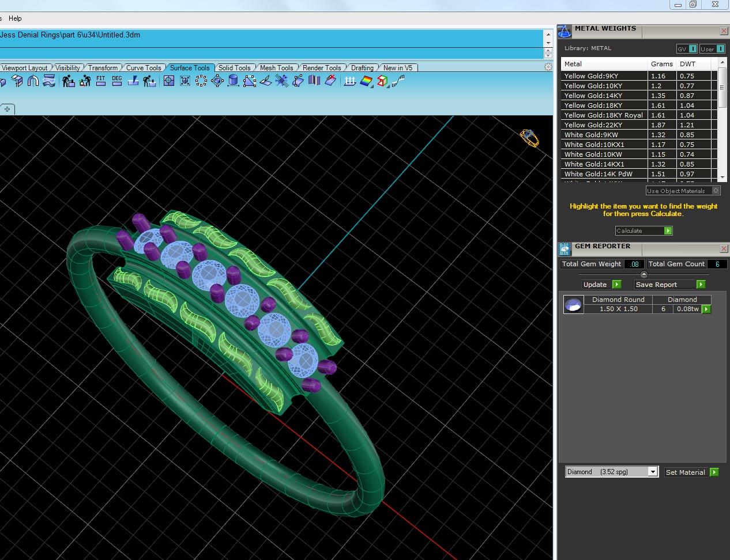
Task: Select the blue cylinder icon
Action: pos(234,81)
